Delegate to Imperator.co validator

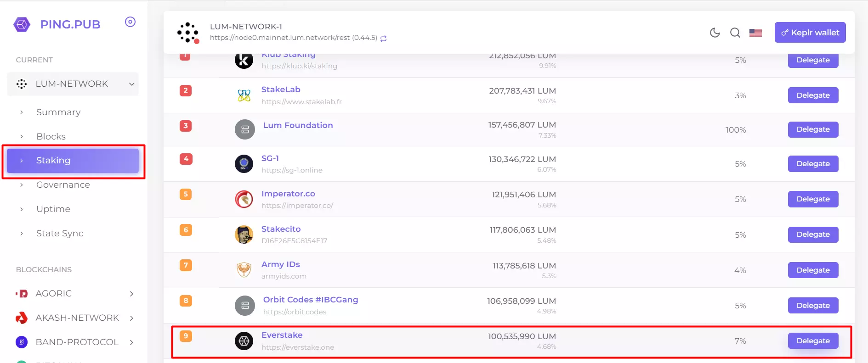(813, 199)
